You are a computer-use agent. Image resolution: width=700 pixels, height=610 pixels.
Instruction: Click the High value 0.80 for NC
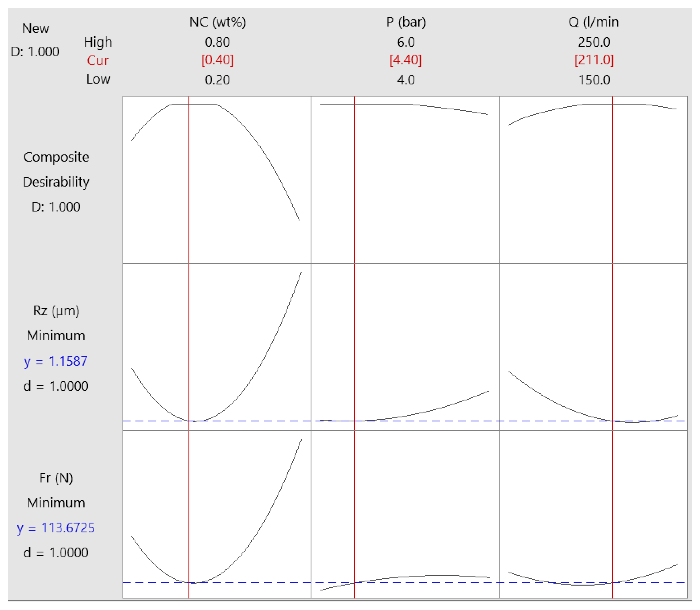click(x=218, y=43)
